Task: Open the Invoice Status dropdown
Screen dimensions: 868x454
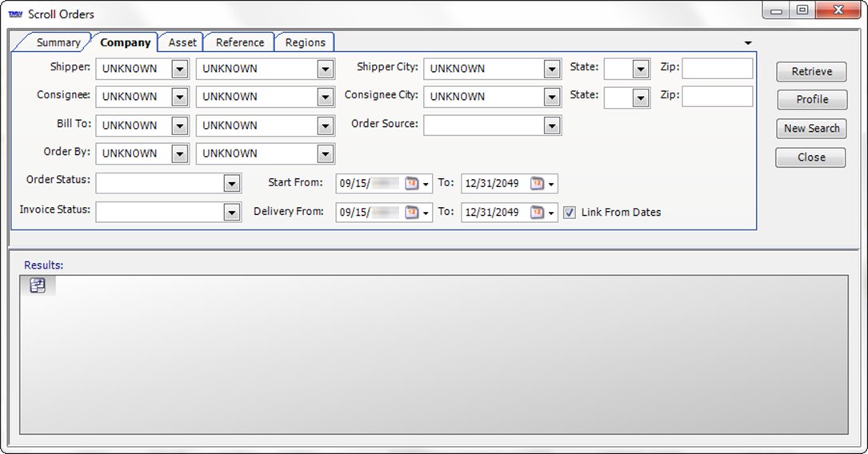Action: (x=232, y=212)
